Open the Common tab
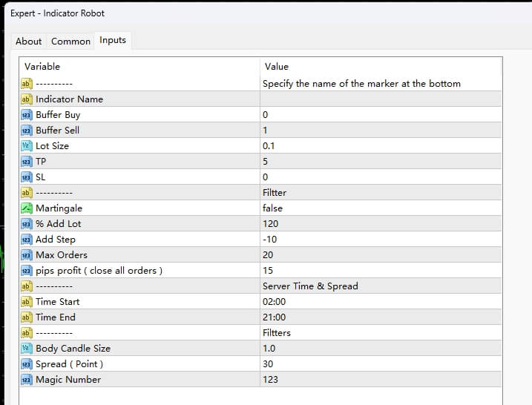This screenshot has width=532, height=405. tap(70, 42)
